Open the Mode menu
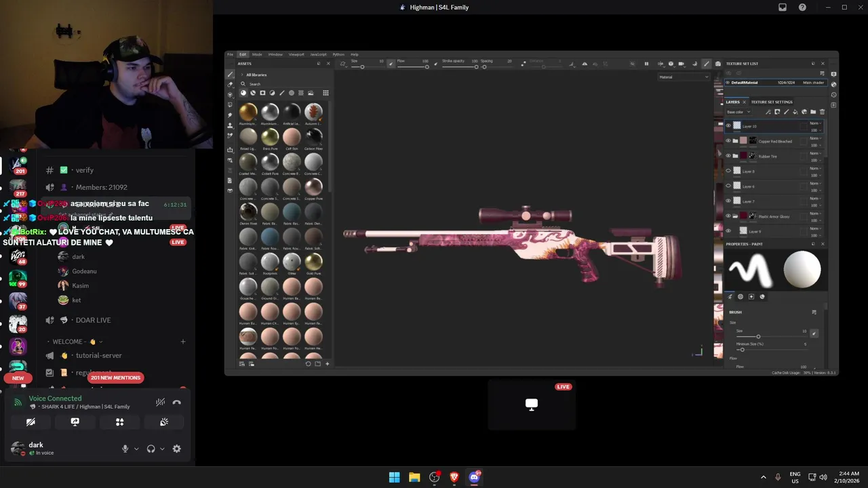Image resolution: width=868 pixels, height=488 pixels. (x=257, y=54)
